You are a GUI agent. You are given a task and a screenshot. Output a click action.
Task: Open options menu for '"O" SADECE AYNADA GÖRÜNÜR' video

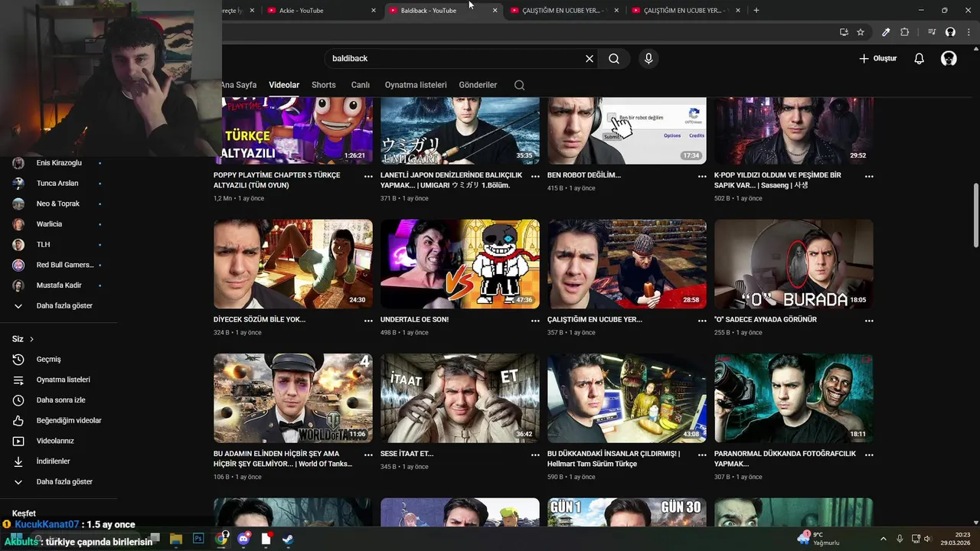[x=869, y=321]
